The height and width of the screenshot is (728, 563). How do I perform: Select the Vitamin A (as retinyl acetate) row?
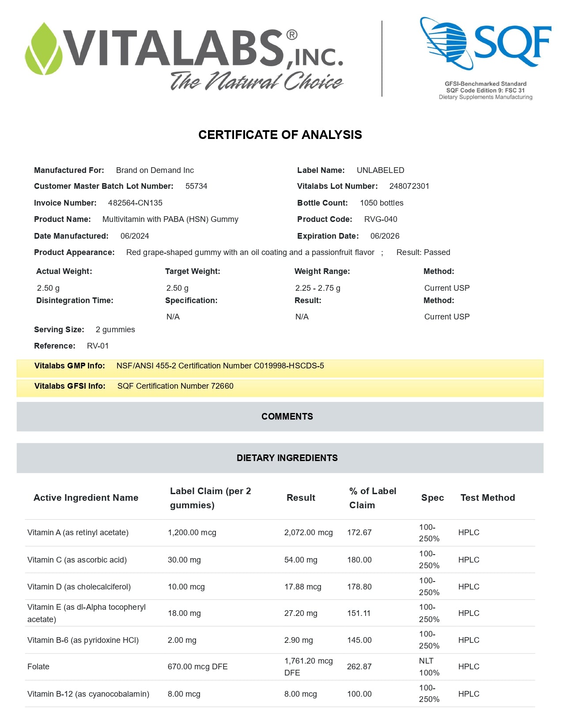[78, 533]
